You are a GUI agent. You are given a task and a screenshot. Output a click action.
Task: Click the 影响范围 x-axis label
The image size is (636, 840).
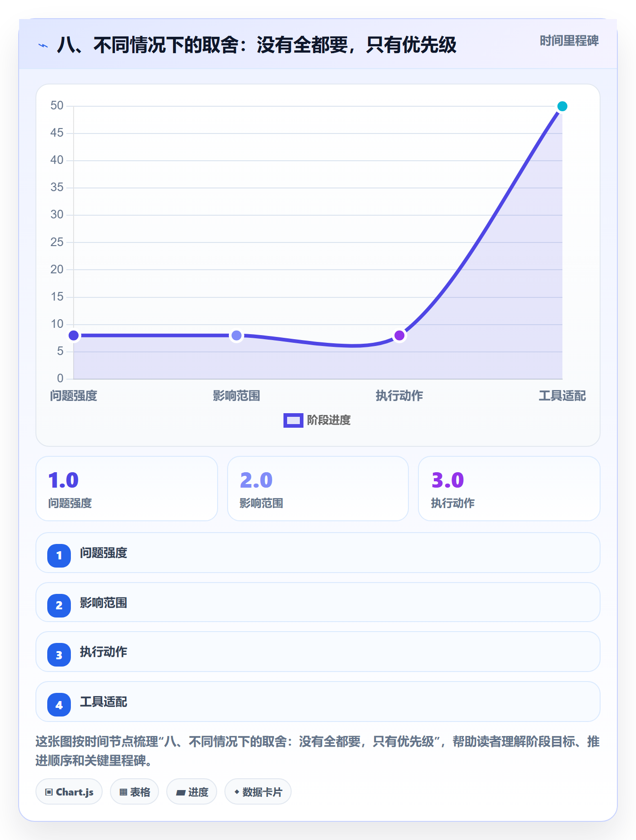pyautogui.click(x=236, y=396)
